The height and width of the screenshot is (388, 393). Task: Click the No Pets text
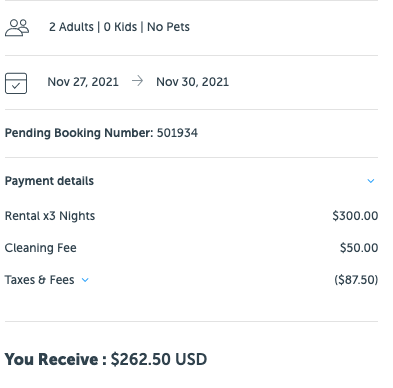point(168,27)
